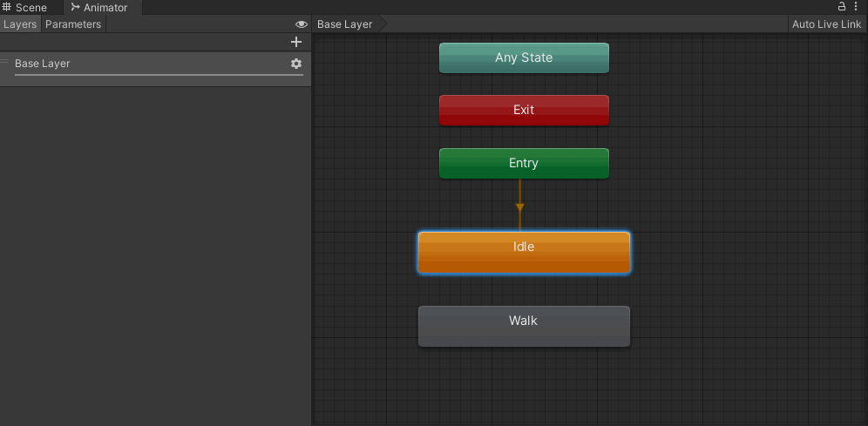This screenshot has width=868, height=426.
Task: Select the Entry to Idle transition arrow
Action: [x=519, y=207]
